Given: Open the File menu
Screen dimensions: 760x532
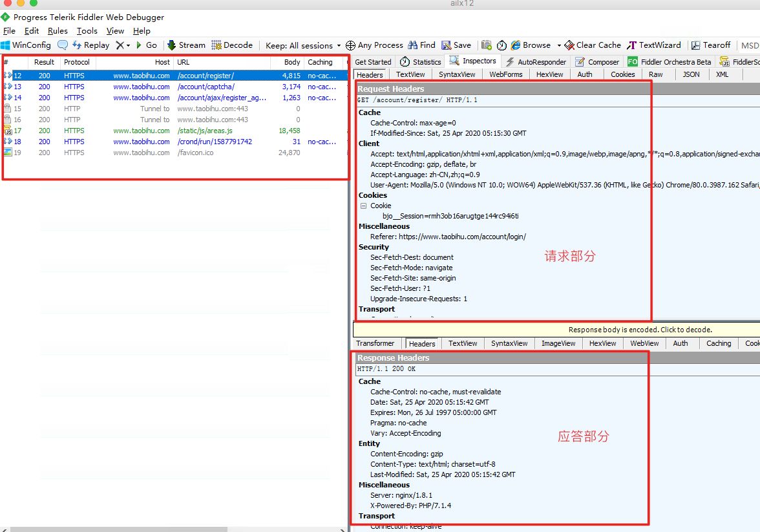Looking at the screenshot, I should [9, 31].
